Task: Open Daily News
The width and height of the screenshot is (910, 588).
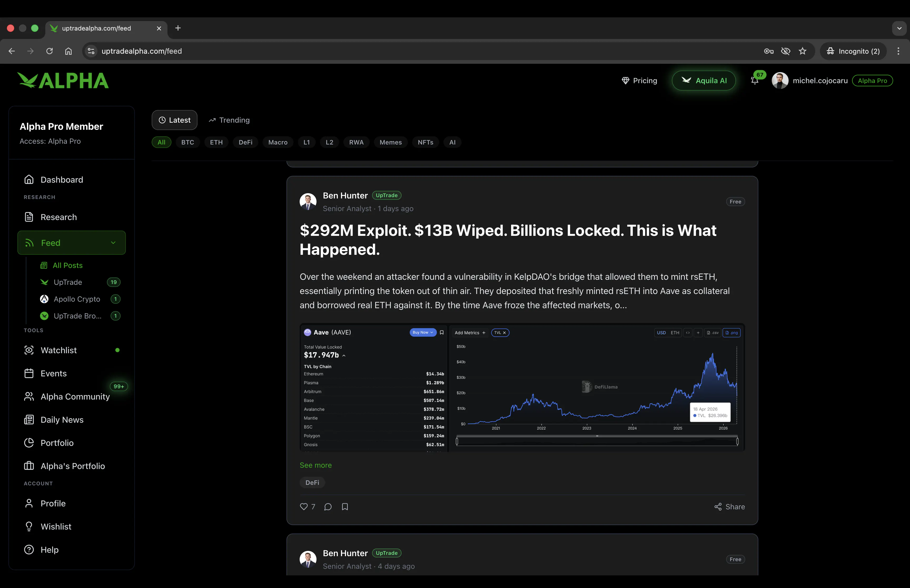Action: pos(71,420)
